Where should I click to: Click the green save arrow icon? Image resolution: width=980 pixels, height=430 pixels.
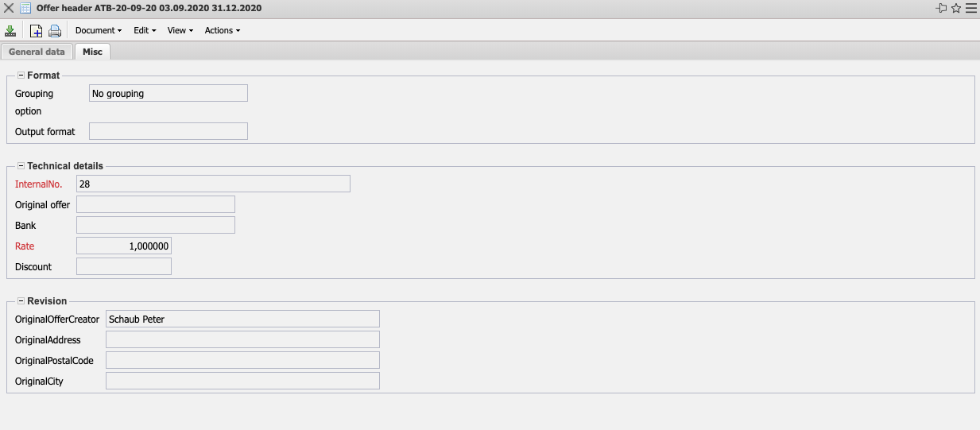click(x=10, y=31)
